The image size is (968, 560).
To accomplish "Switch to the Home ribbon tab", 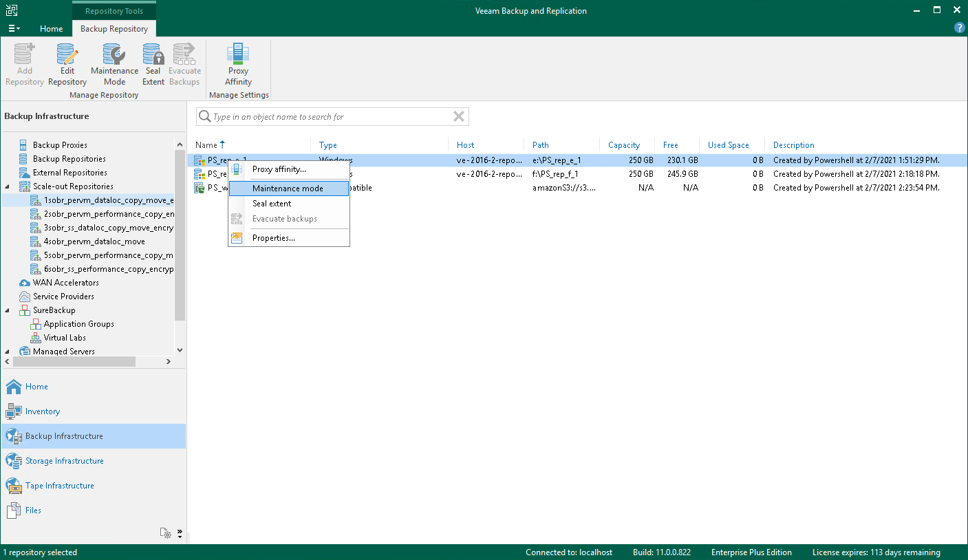I will 52,29.
